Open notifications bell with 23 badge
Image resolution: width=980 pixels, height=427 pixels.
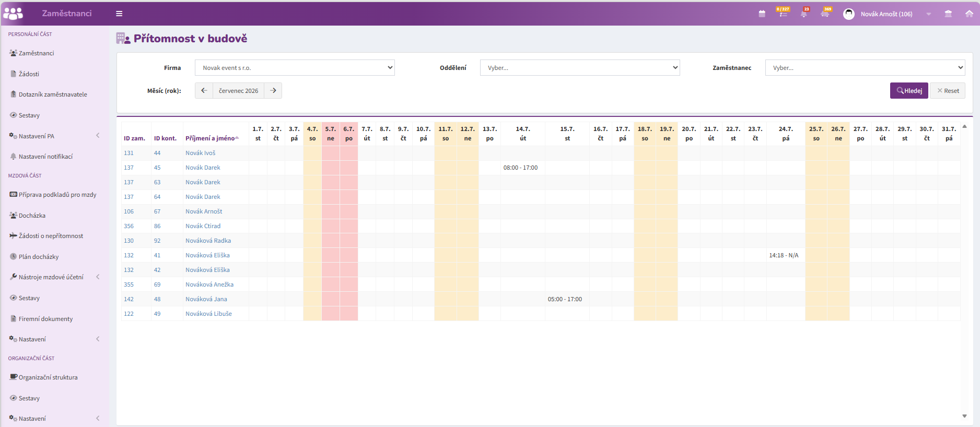pos(804,13)
